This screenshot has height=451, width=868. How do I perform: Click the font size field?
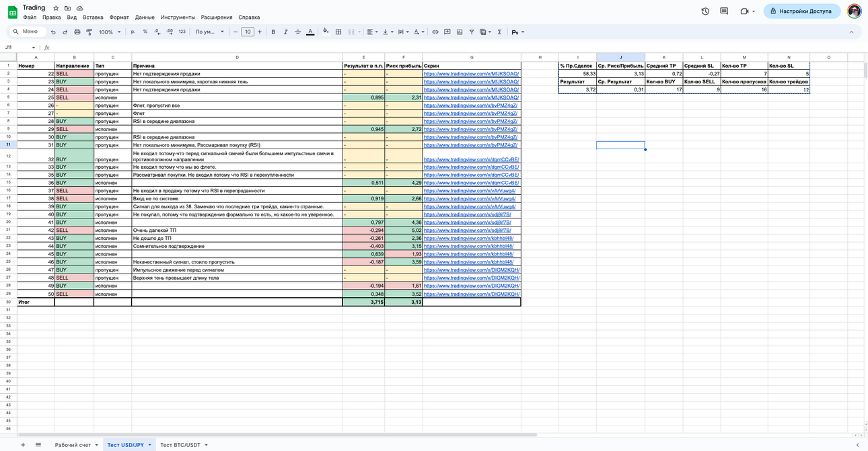tap(248, 32)
